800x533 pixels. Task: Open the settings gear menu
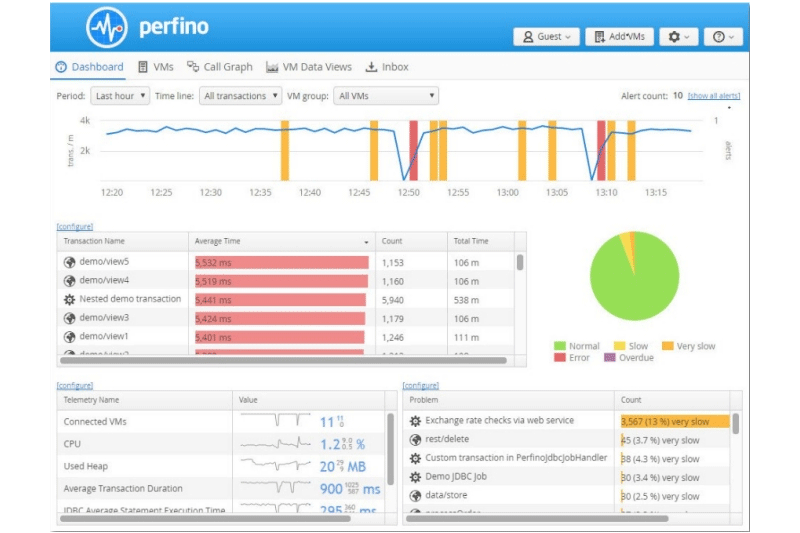(679, 37)
